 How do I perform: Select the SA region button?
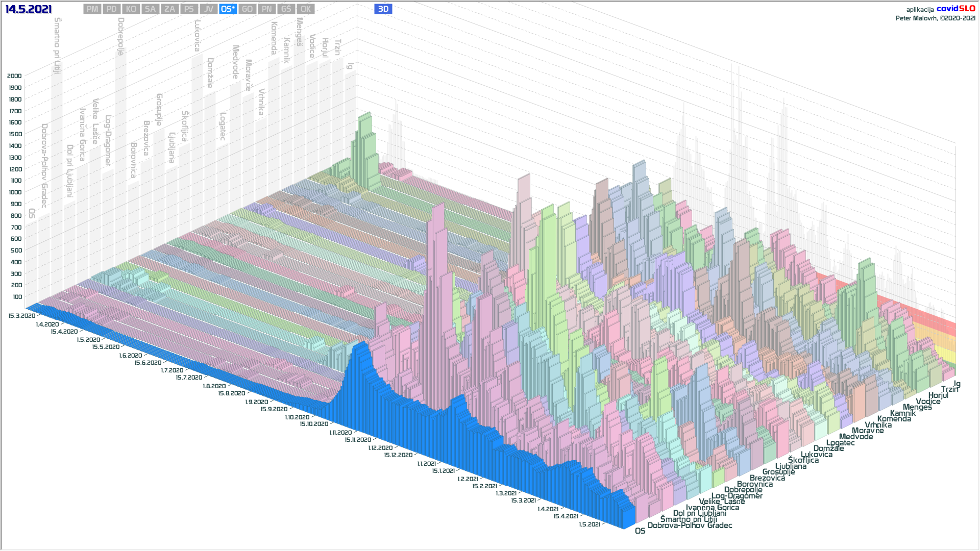pos(150,9)
